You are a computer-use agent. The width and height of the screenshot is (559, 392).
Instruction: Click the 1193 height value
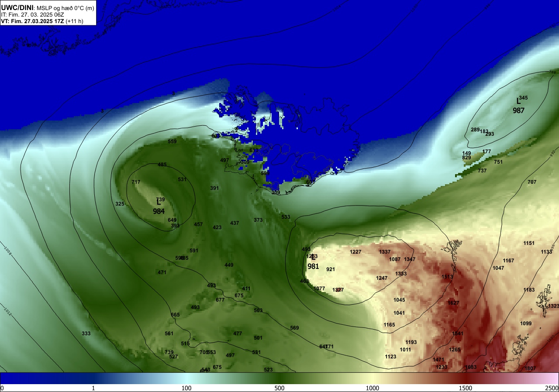[x=411, y=342]
